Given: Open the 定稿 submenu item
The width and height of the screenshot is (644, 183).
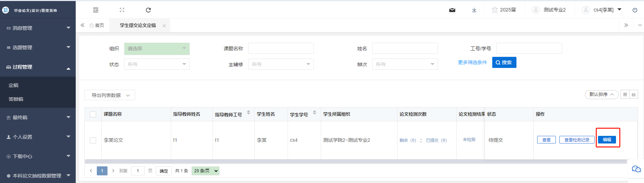Looking at the screenshot, I should pyautogui.click(x=38, y=85).
